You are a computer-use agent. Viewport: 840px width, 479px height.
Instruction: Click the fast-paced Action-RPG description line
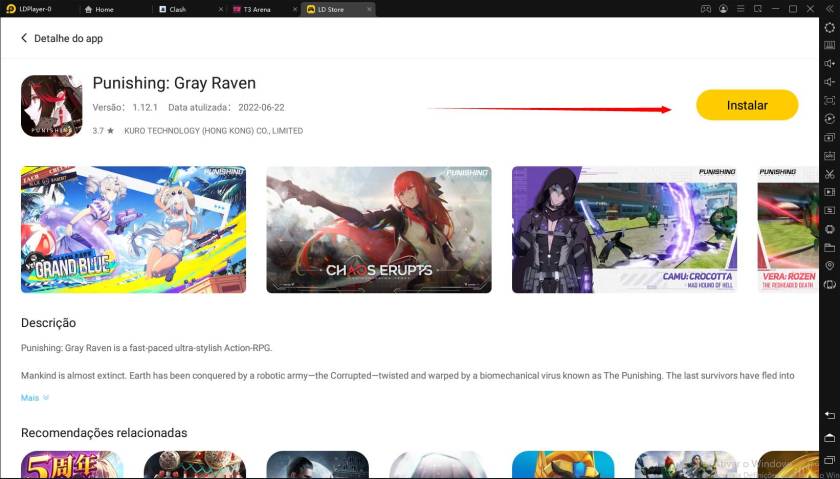(x=146, y=348)
